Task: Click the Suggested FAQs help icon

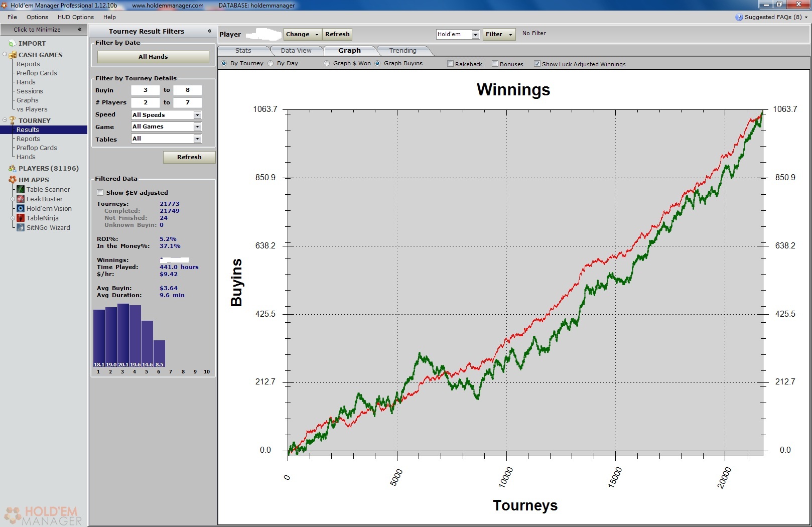Action: coord(739,17)
